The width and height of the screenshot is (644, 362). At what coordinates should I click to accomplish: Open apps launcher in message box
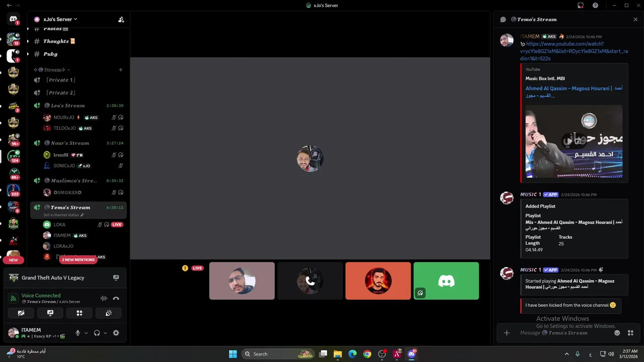(630, 333)
